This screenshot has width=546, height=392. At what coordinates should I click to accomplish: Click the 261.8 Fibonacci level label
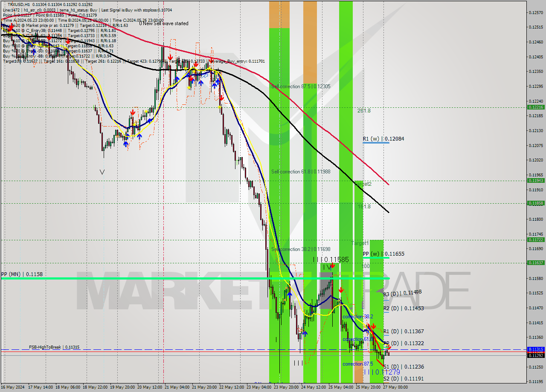364,111
